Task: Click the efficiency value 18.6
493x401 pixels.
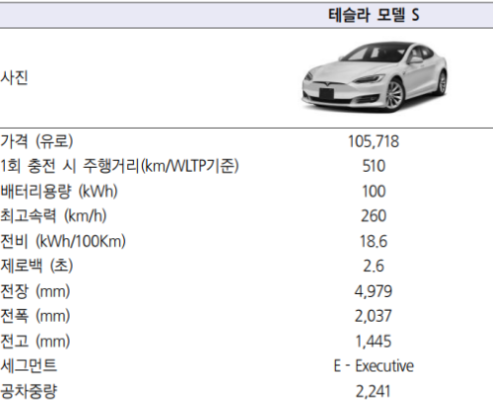Action: coord(374,241)
